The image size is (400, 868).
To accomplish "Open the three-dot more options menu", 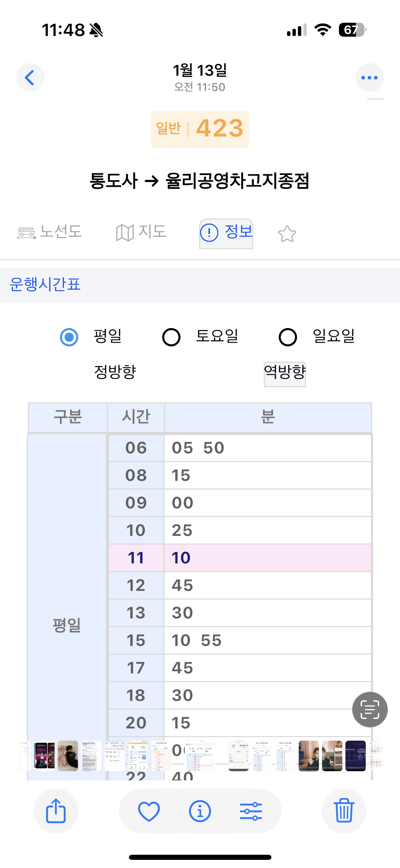I will 369,77.
